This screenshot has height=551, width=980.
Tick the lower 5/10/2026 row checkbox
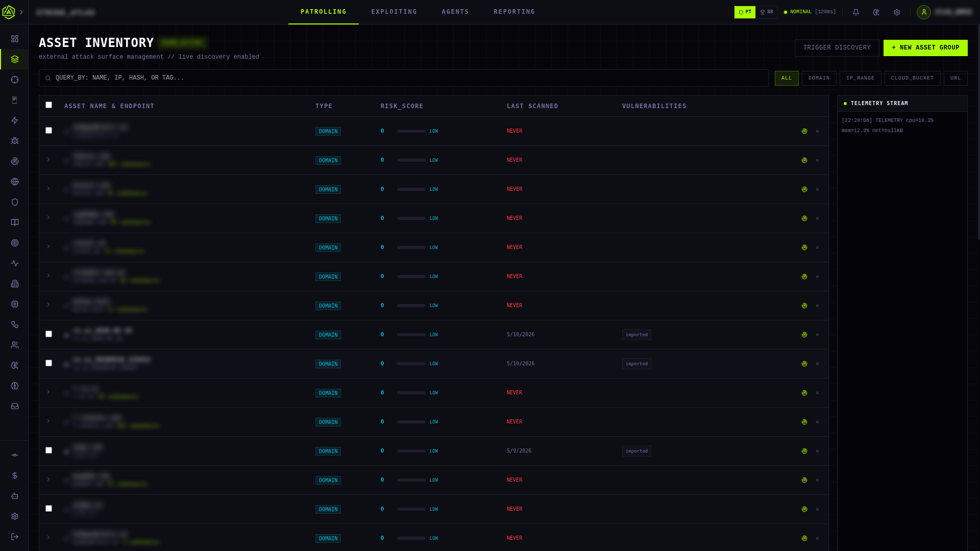[49, 363]
